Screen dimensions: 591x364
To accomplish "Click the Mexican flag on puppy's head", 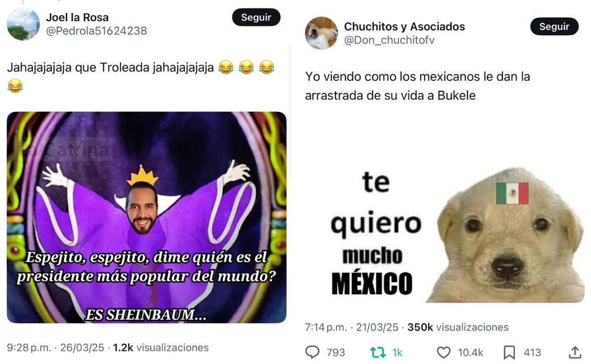I will [512, 193].
